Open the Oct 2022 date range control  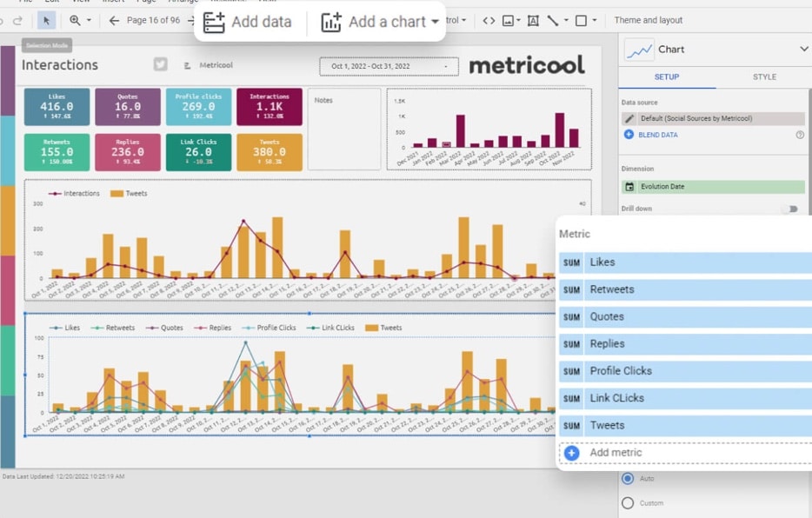389,66
